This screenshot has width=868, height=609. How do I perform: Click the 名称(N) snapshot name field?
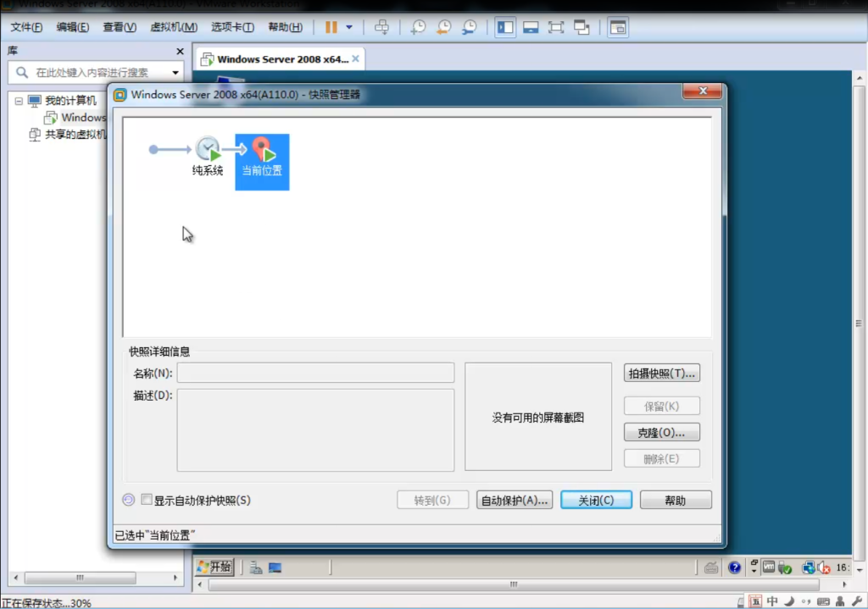coord(315,373)
